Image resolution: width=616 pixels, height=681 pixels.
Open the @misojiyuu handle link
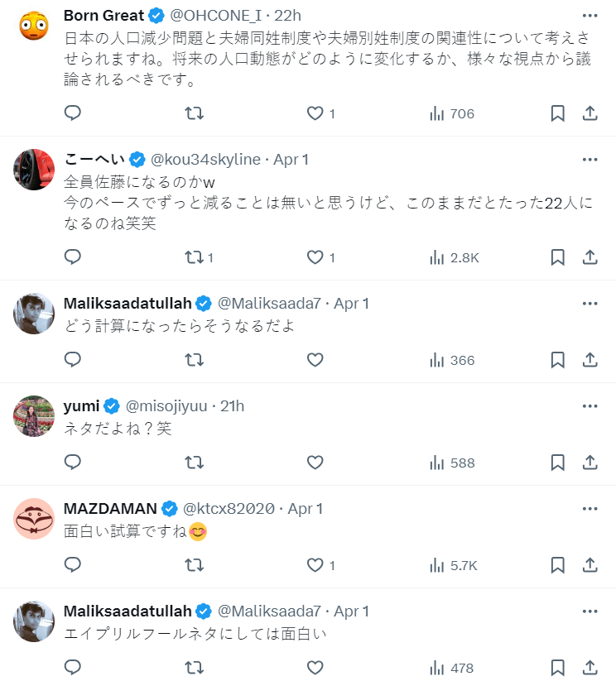(x=168, y=405)
